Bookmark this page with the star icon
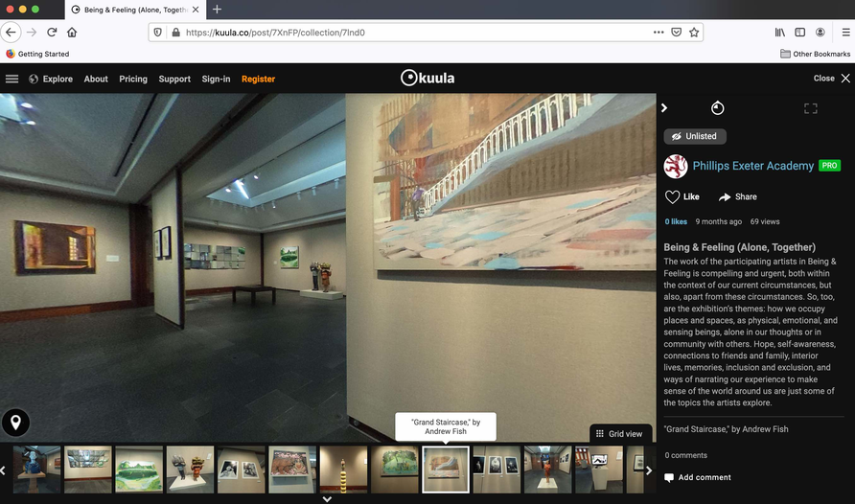855x504 pixels. click(x=694, y=32)
